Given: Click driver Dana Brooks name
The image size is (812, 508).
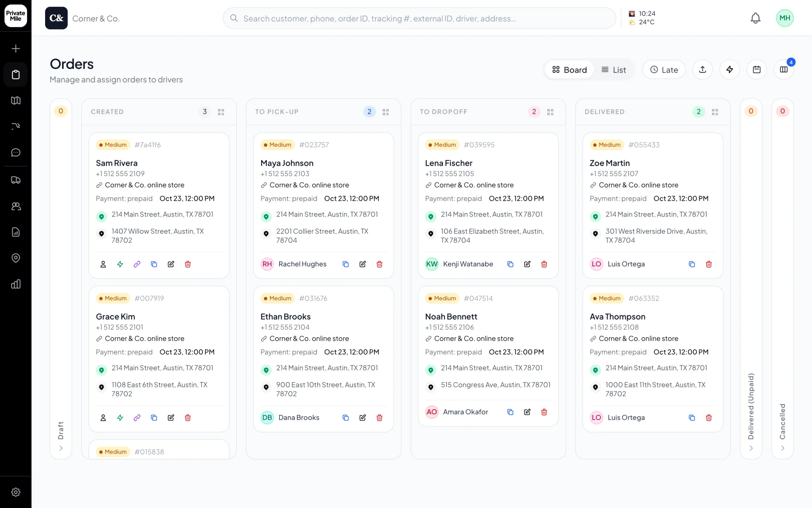Looking at the screenshot, I should pyautogui.click(x=299, y=418).
